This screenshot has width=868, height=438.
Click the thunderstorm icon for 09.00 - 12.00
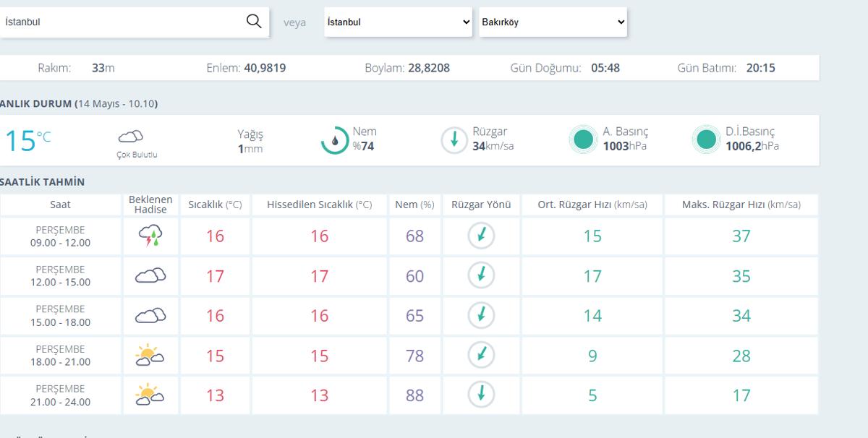[x=150, y=236]
